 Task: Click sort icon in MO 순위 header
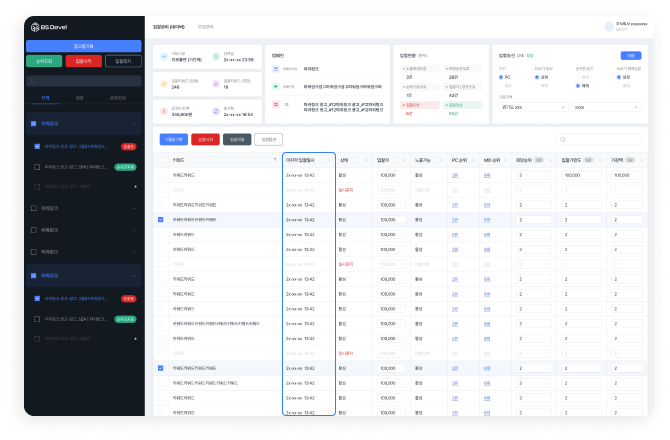click(x=505, y=160)
